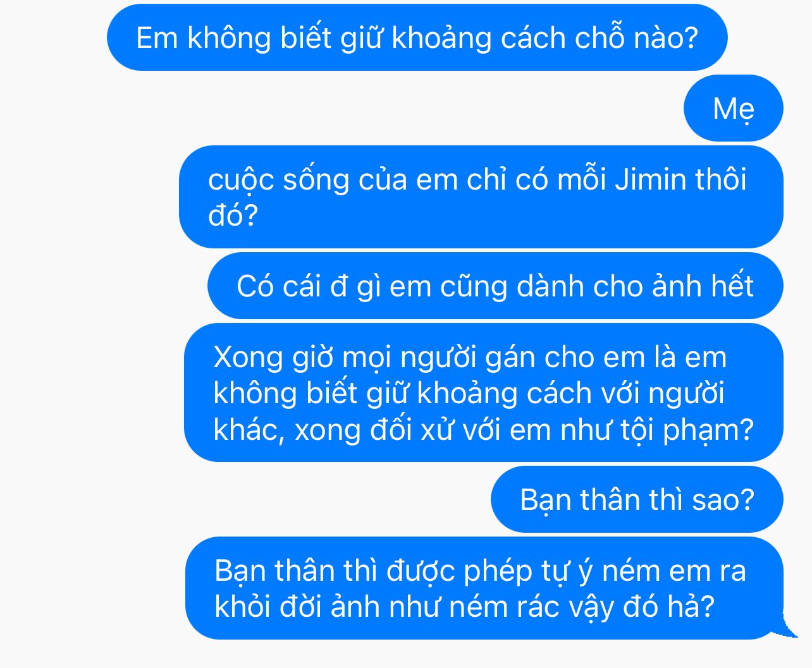
Task: Tap the word "hết" ending the fourth message
Action: point(732,286)
